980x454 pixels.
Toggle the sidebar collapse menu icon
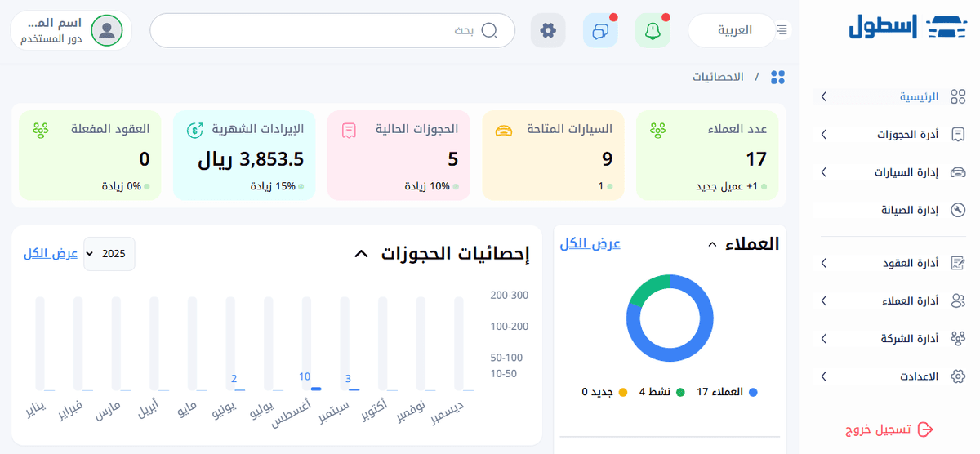tap(782, 30)
